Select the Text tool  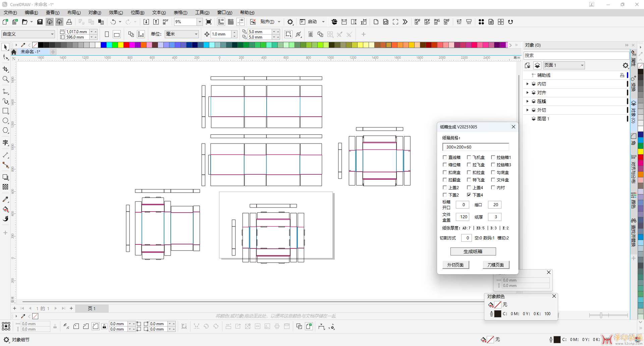pos(5,142)
